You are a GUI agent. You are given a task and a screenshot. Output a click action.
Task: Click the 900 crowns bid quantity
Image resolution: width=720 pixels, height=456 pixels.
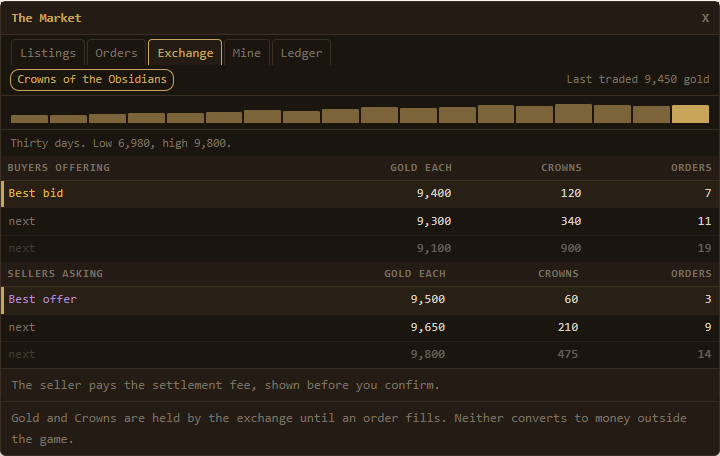571,248
